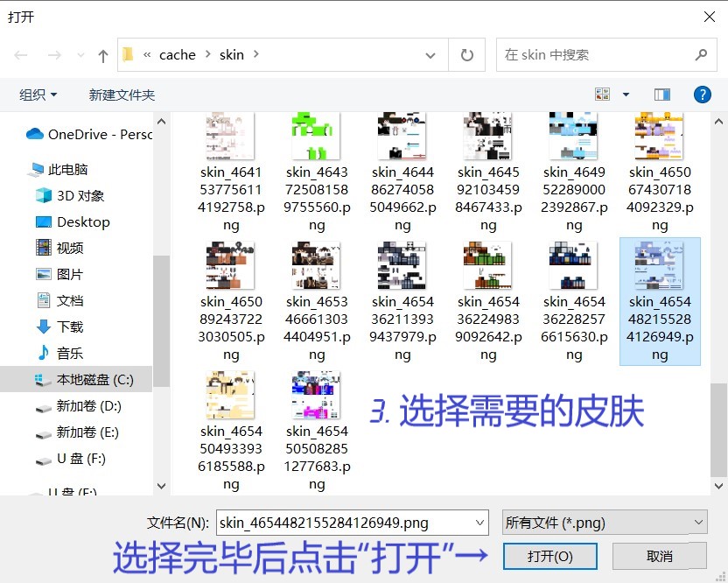Refresh the skin folder view
Image resolution: width=728 pixels, height=583 pixels.
click(466, 55)
